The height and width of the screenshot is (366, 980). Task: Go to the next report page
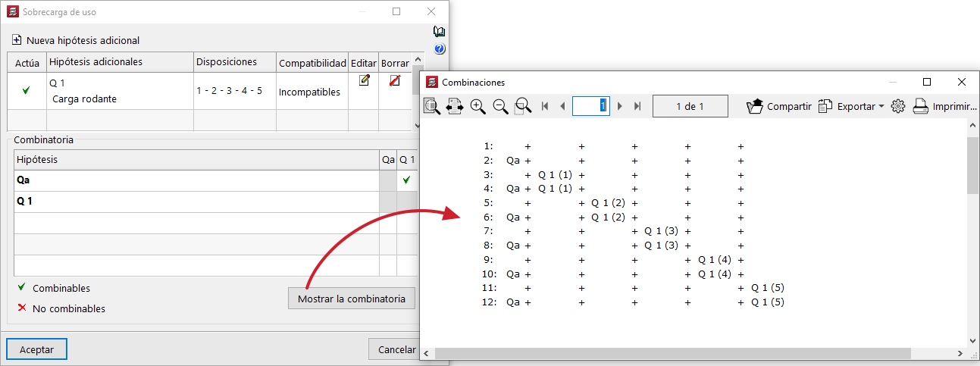click(x=620, y=107)
